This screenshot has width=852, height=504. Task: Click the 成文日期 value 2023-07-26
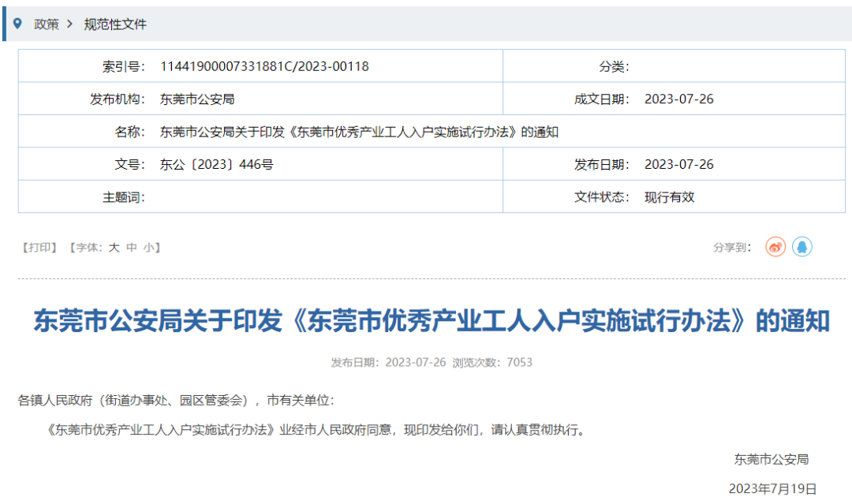(678, 99)
